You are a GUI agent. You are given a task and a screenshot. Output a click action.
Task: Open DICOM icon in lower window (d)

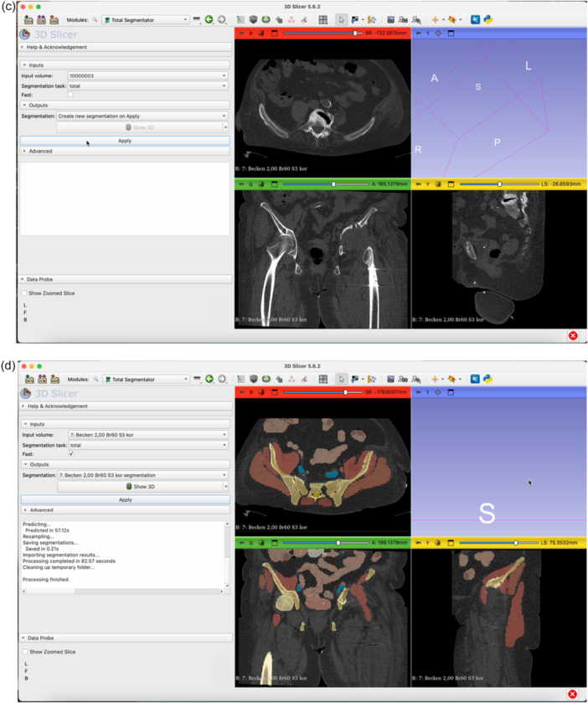[42, 380]
